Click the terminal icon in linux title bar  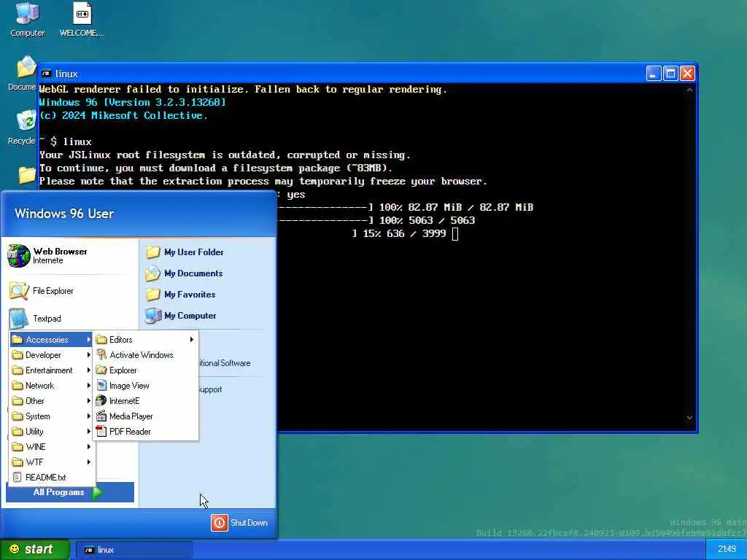[46, 74]
